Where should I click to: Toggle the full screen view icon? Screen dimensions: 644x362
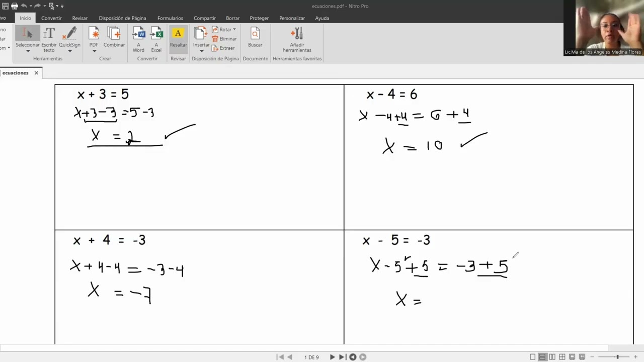(572, 357)
